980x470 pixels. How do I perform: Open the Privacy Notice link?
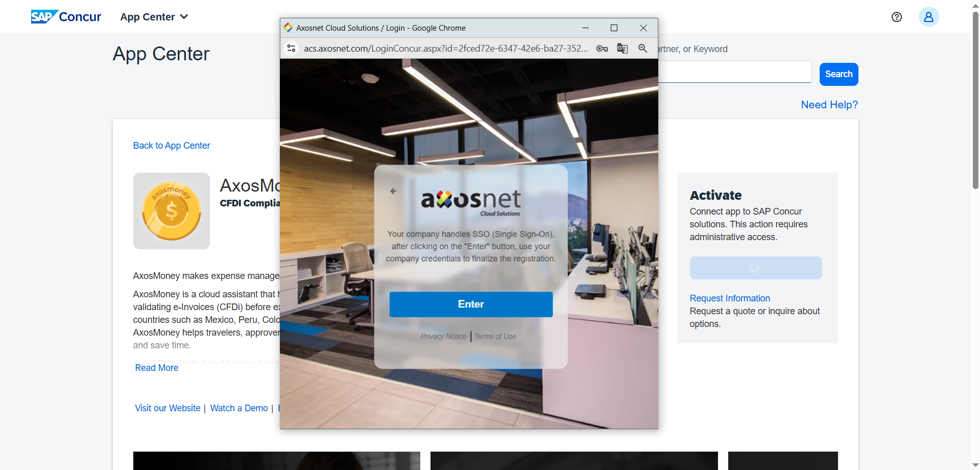pyautogui.click(x=443, y=336)
